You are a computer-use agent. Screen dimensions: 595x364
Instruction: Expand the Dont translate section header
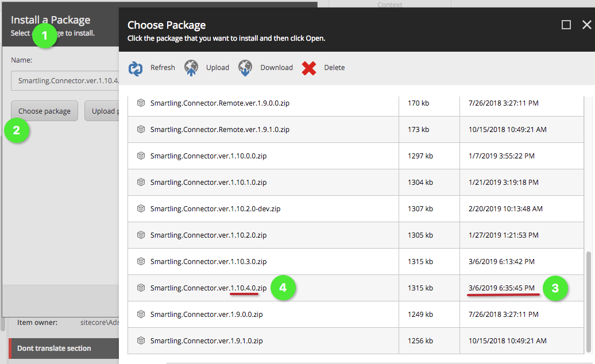click(54, 348)
